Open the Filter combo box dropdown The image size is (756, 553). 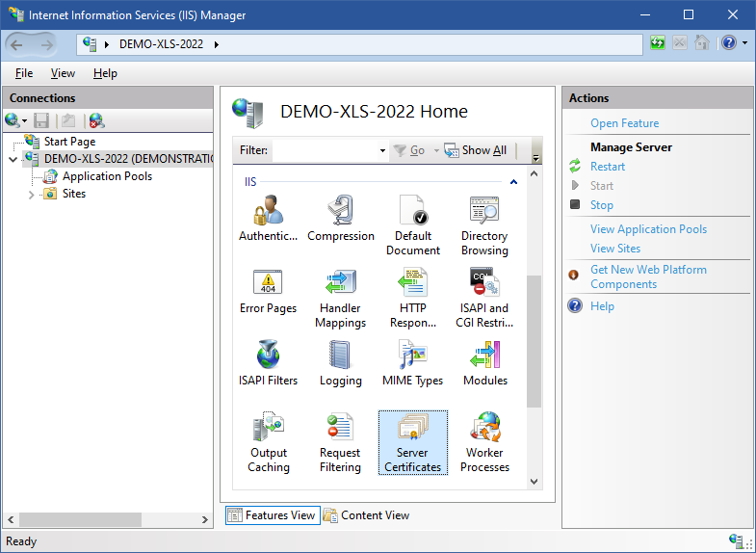382,150
